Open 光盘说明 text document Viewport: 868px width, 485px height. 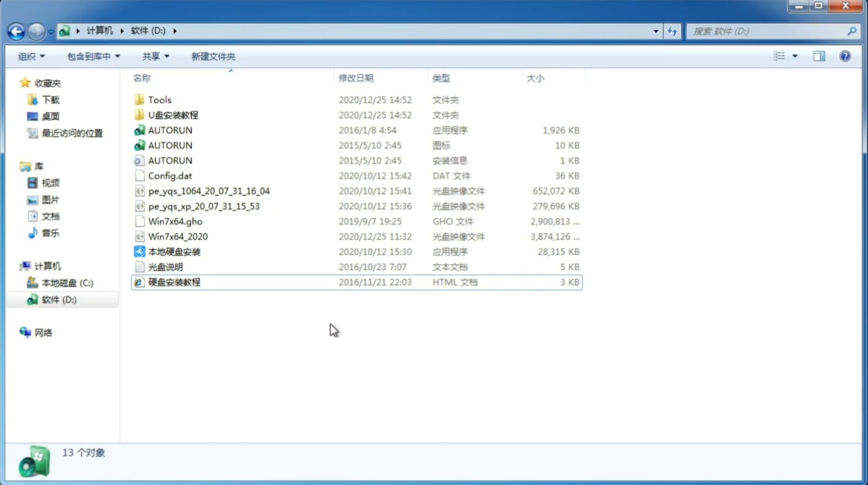tap(166, 267)
